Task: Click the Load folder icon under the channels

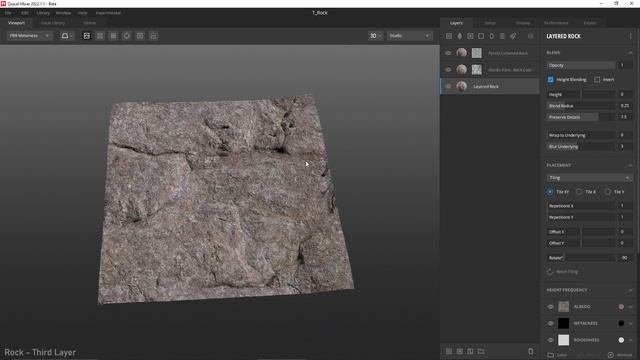Action: (x=551, y=355)
